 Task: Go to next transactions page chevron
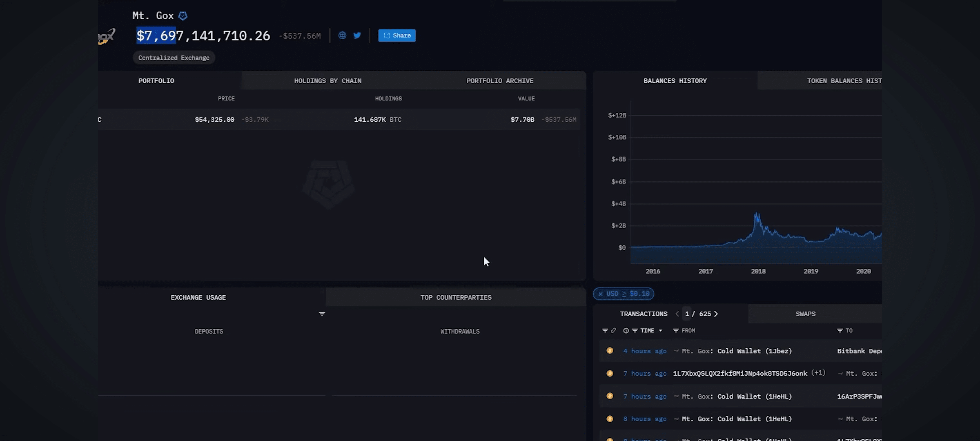[716, 314]
